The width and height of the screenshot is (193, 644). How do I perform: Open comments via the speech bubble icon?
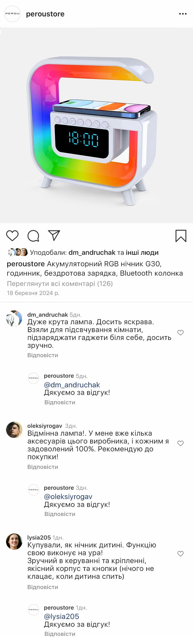[33, 236]
